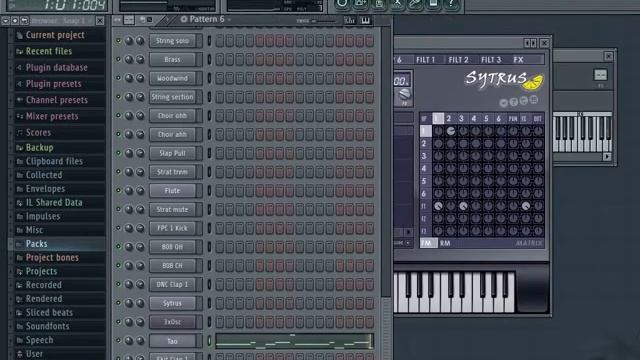
Task: Open the Tao channel piano roll preview
Action: click(x=294, y=341)
